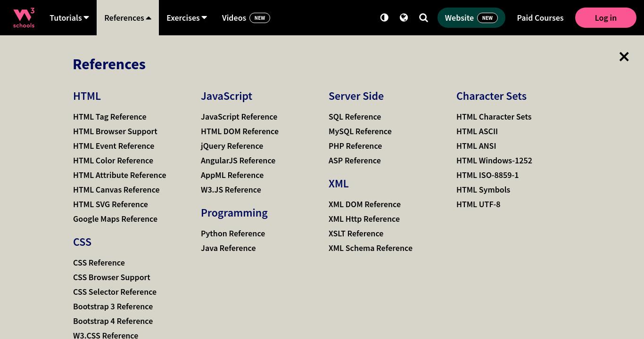Image resolution: width=644 pixels, height=339 pixels.
Task: Click the Log in button
Action: 605,17
